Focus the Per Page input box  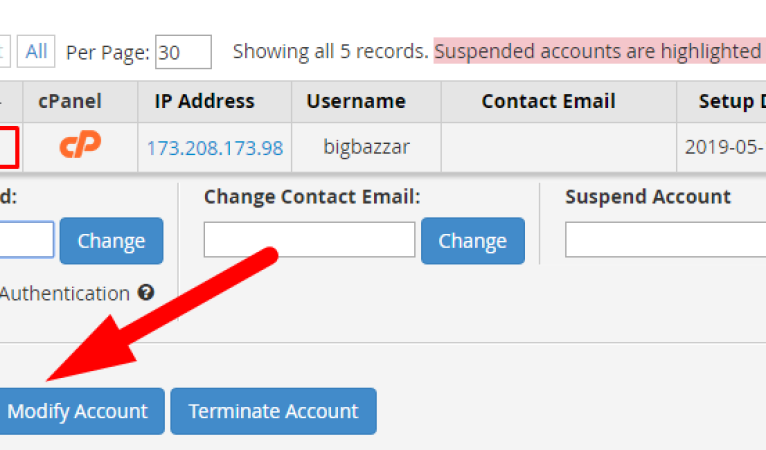click(183, 52)
